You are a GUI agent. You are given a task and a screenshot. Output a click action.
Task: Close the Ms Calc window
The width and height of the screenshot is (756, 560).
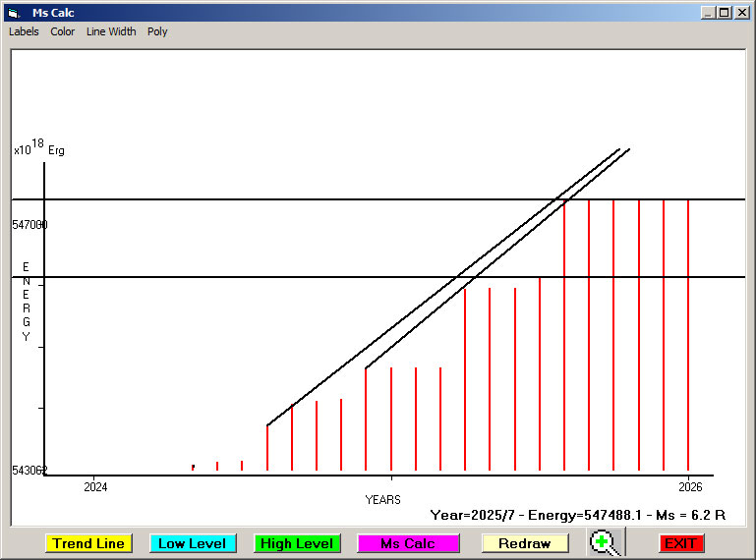click(x=741, y=13)
